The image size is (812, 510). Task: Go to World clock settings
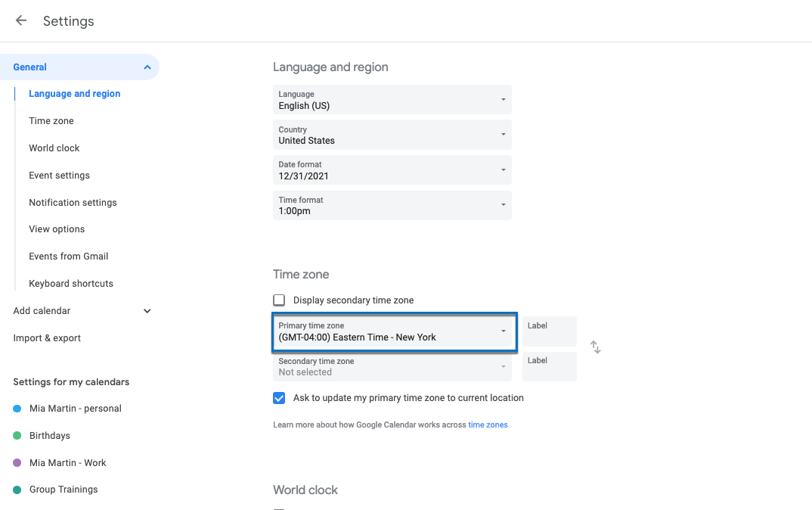[54, 148]
